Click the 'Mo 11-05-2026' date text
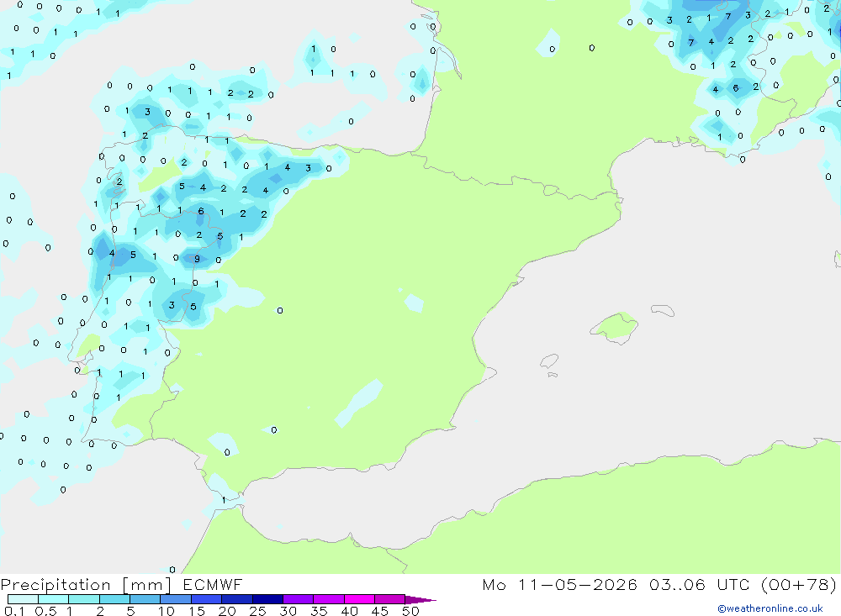The image size is (841, 616). click(x=559, y=584)
